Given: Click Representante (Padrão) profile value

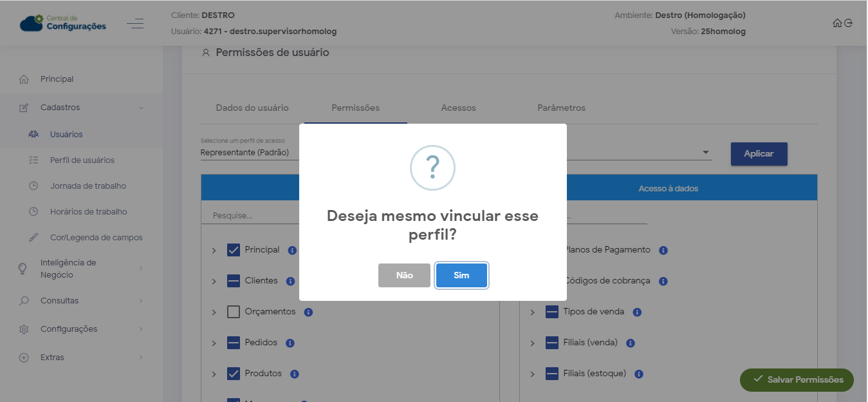Looking at the screenshot, I should point(245,153).
